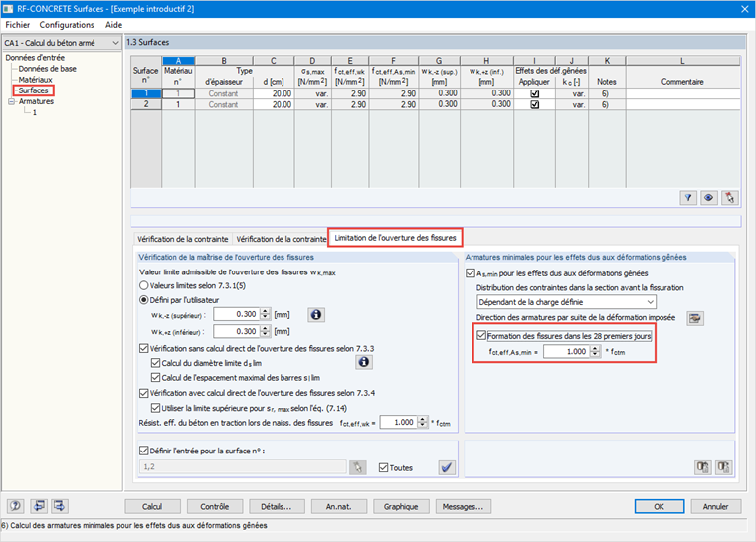Toggle the Toutes checkbox

(383, 467)
